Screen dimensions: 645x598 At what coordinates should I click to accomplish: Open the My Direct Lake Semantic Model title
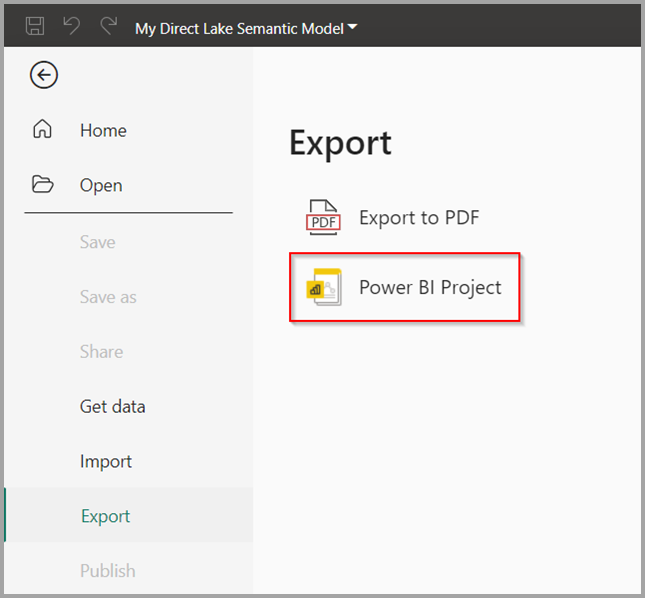pyautogui.click(x=239, y=29)
